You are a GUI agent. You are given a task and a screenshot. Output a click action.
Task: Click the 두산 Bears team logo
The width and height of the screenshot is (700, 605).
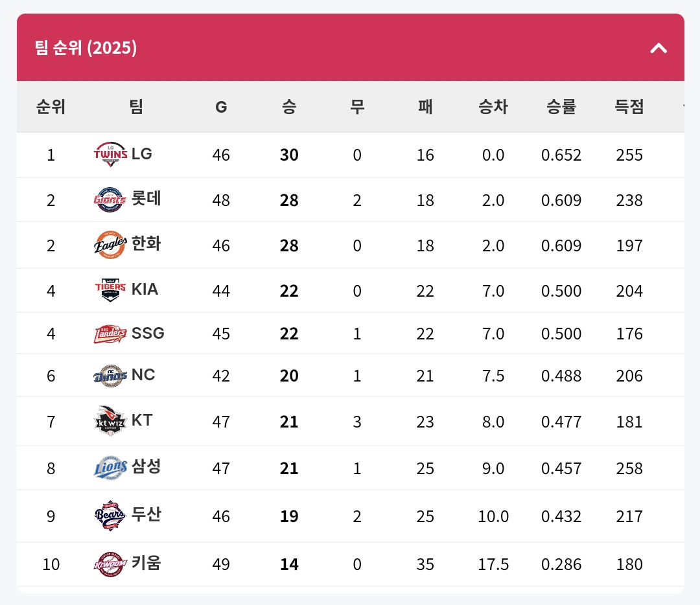[x=110, y=516]
